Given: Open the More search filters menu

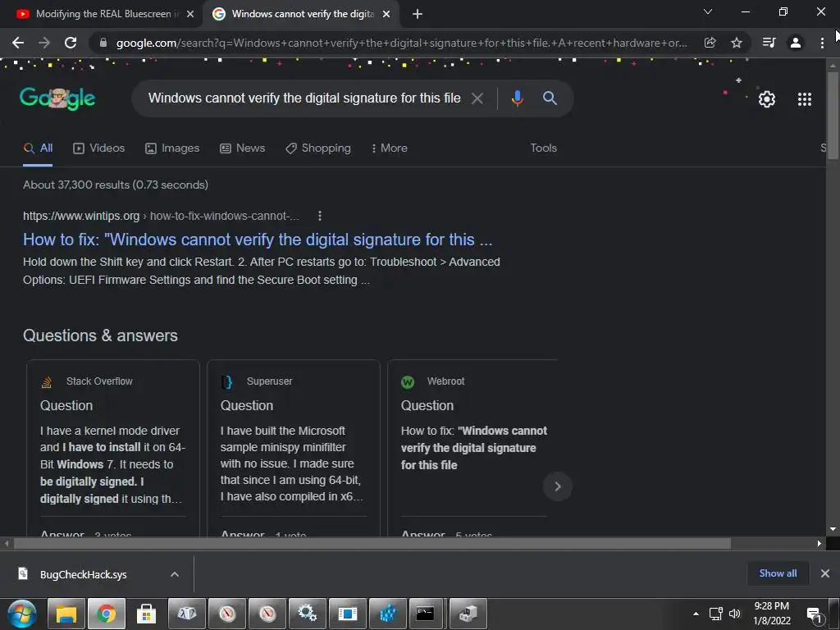Looking at the screenshot, I should click(390, 148).
